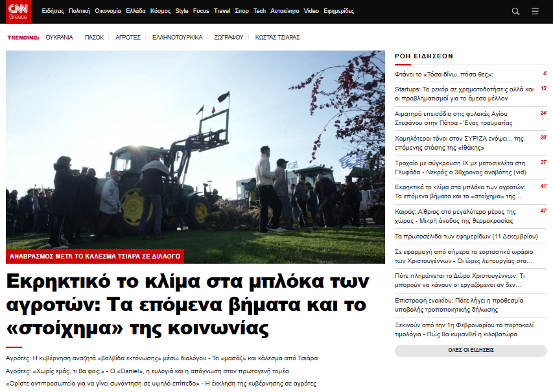The image size is (553, 392).
Task: Open the hamburger menu icon
Action: coord(535,11)
